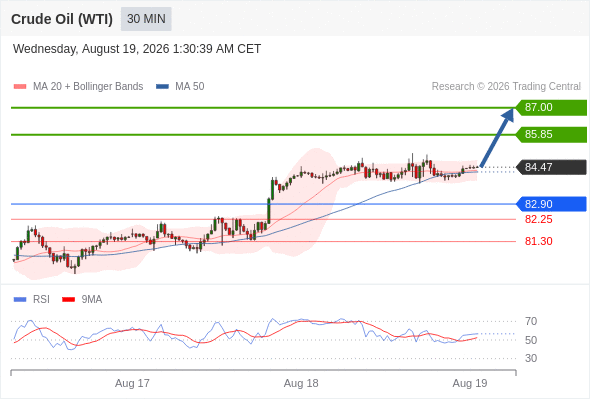Click the RSI 30 level label
590x400 pixels.
pos(531,358)
